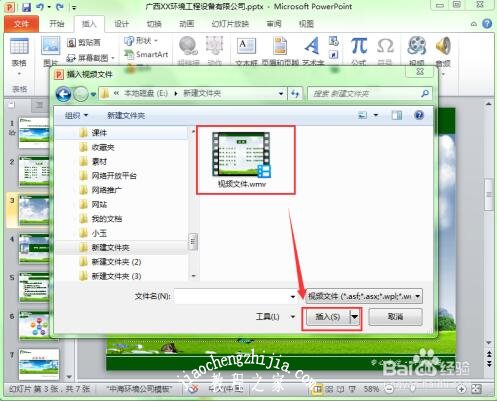Open the File tab
Image resolution: width=497 pixels, height=401 pixels.
21,24
